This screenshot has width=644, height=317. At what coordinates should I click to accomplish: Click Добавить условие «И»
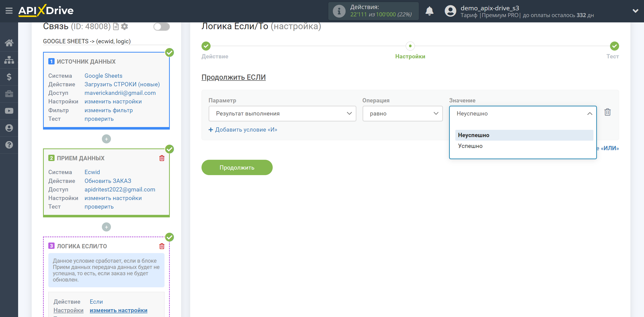243,130
